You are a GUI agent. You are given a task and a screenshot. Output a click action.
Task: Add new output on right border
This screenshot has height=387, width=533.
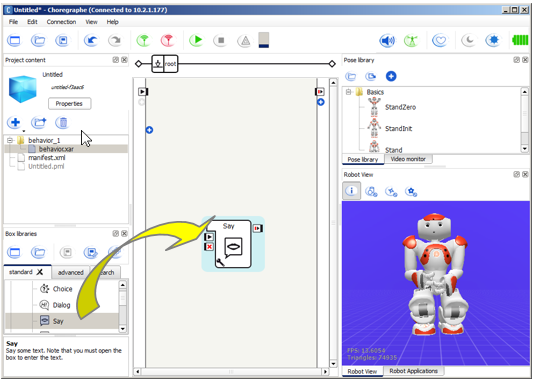coord(321,102)
